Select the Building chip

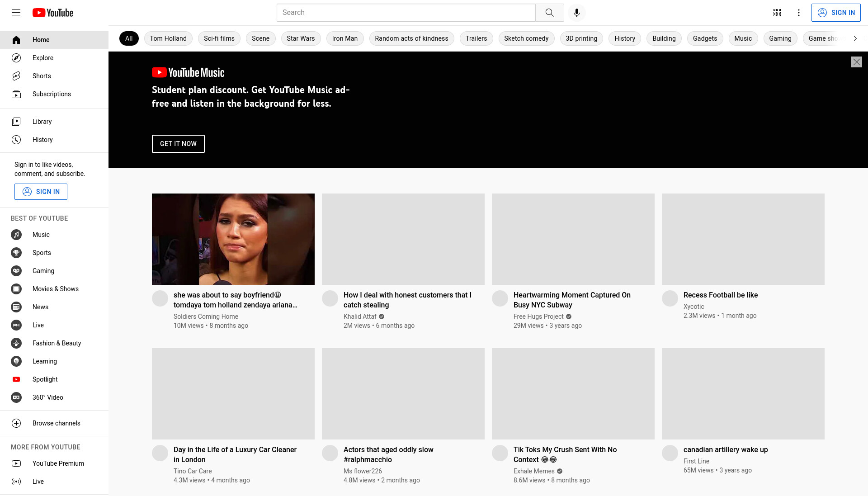pyautogui.click(x=664, y=38)
